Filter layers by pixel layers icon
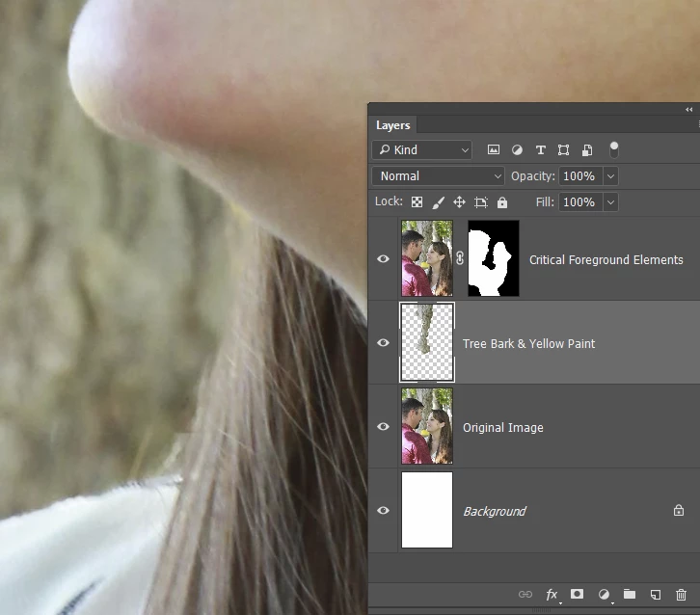Viewport: 700px width, 615px height. click(x=494, y=150)
